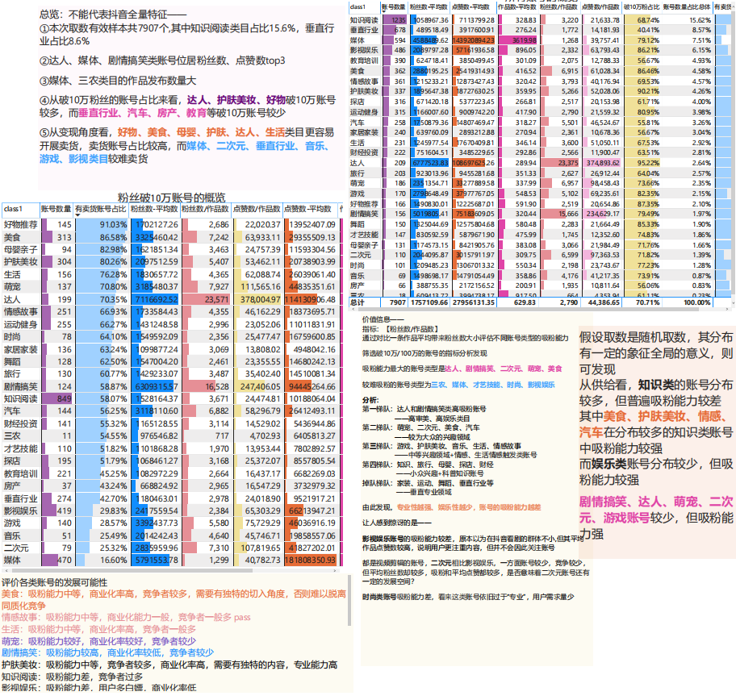
Task: Sort by 作品数-平均数 column header
Action: [516, 7]
